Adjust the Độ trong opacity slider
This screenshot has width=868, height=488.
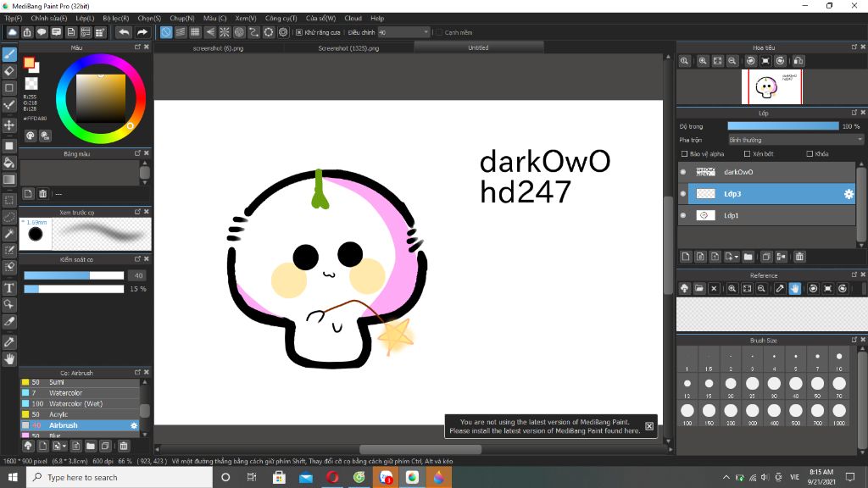click(782, 126)
